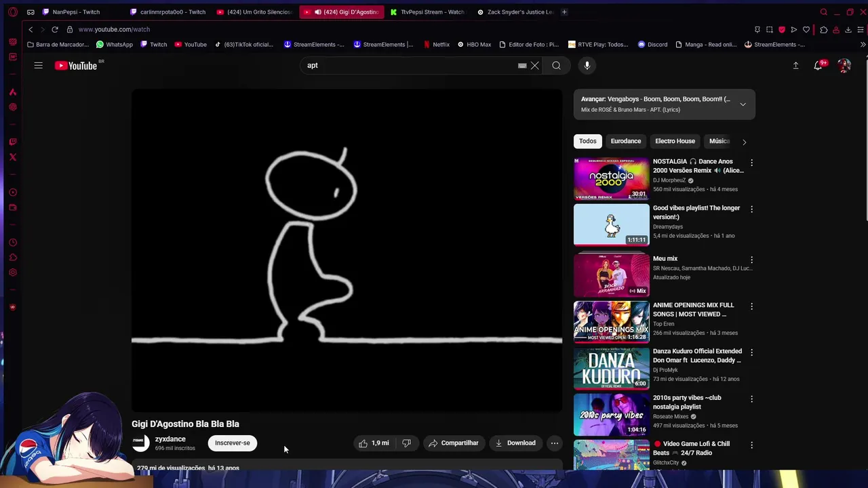This screenshot has height=488, width=868.
Task: Open the sidebar player icon
Action: pyautogui.click(x=13, y=192)
